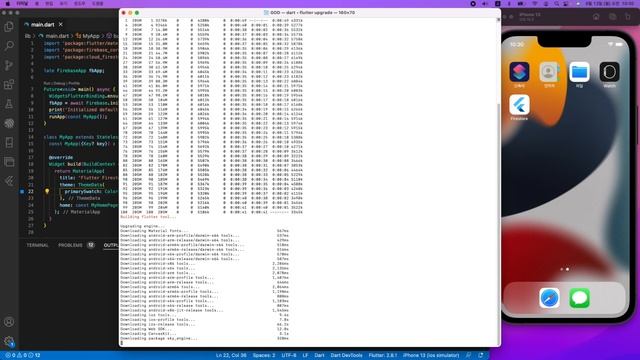Switch to the OUTPUT panel tab
The image size is (640, 360).
point(111,245)
